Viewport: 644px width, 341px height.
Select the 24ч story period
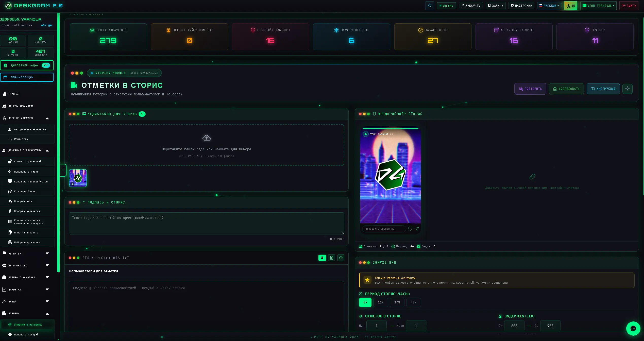[x=397, y=302]
